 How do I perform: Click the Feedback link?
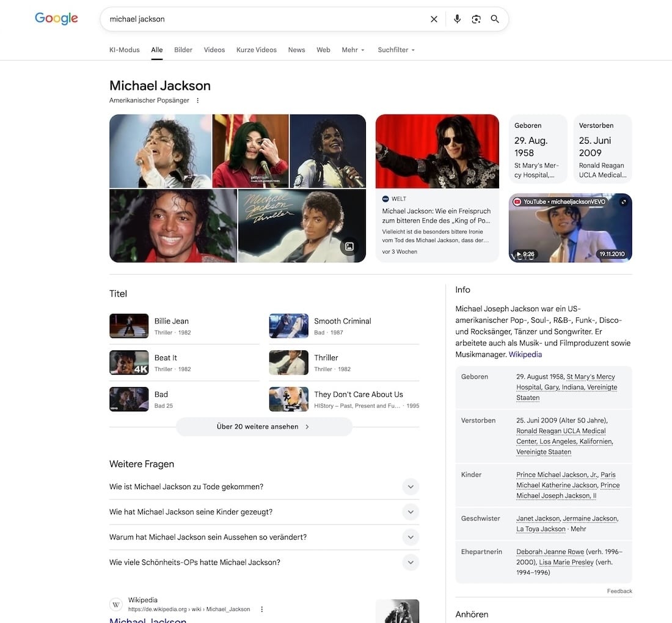(619, 591)
